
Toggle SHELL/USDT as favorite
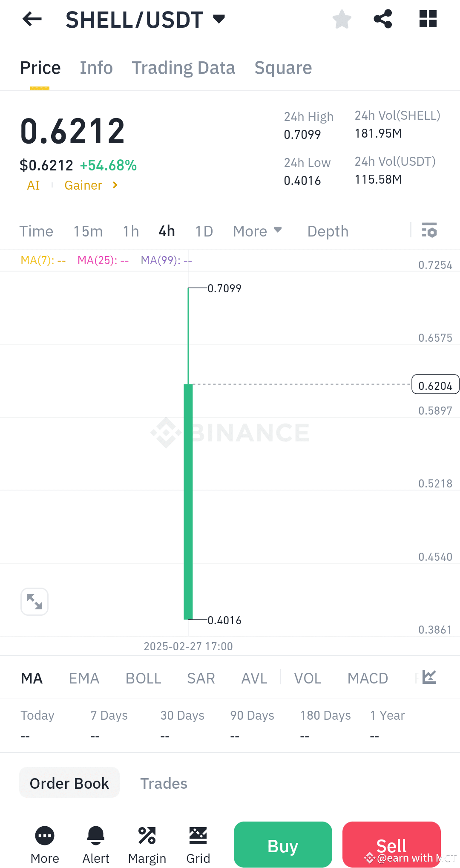pos(342,19)
